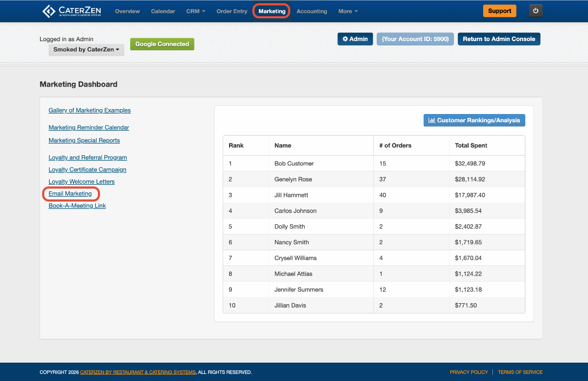The image size is (588, 381).
Task: Open Gallery of Marketing Examples link
Action: coord(90,110)
